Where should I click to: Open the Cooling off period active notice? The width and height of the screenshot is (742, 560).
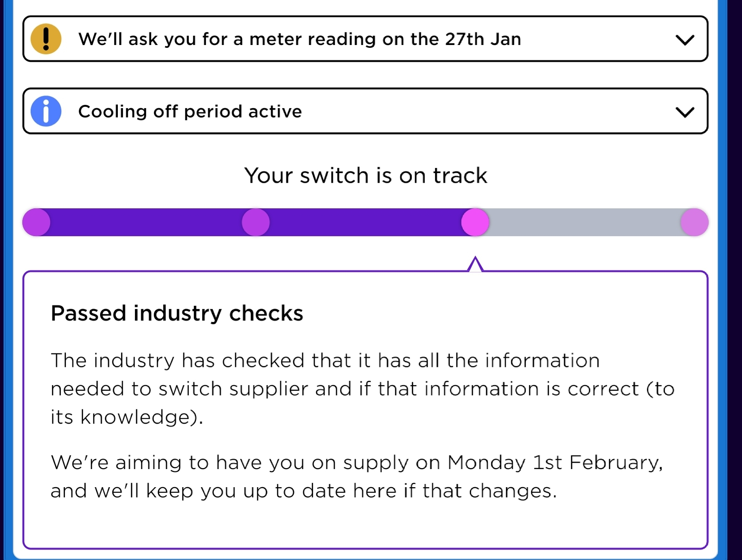[x=365, y=111]
